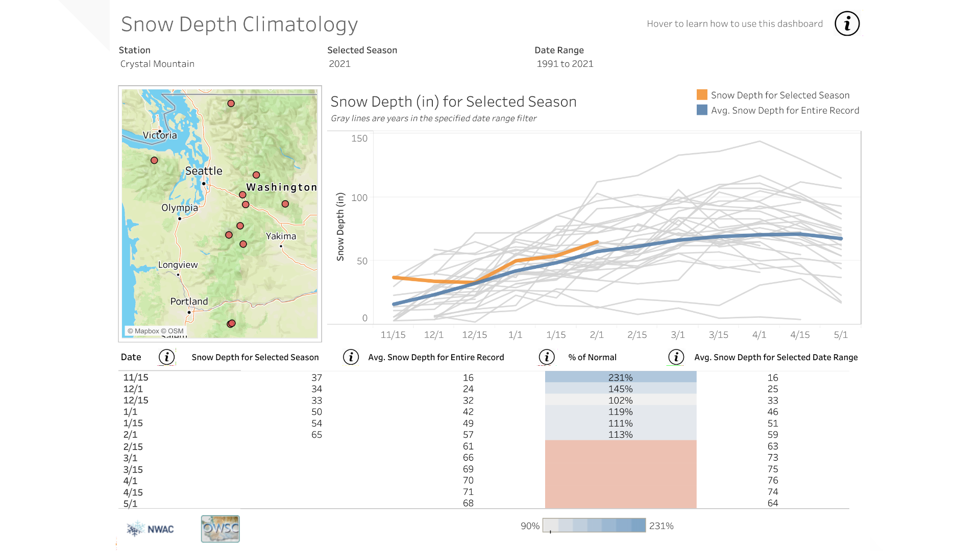Select the OWSC logo thumbnail
This screenshot has height=551, width=980.
pos(220,529)
